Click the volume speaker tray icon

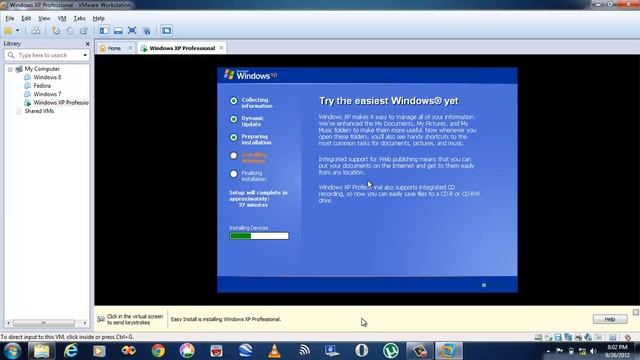pyautogui.click(x=593, y=351)
